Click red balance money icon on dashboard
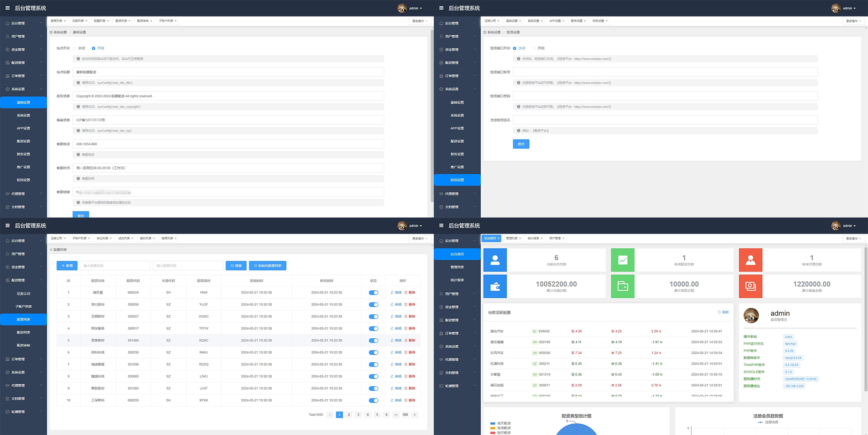Screen dimensions: 868x435 (x=751, y=287)
